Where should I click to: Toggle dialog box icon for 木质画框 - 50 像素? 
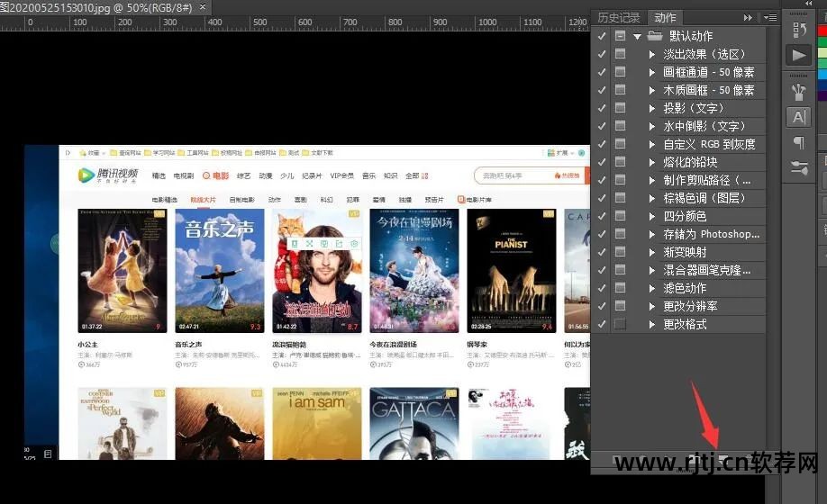point(620,90)
